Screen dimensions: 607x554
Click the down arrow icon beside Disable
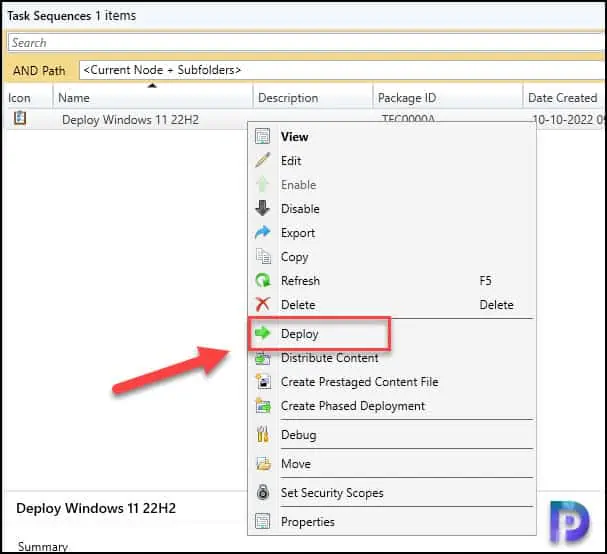263,208
